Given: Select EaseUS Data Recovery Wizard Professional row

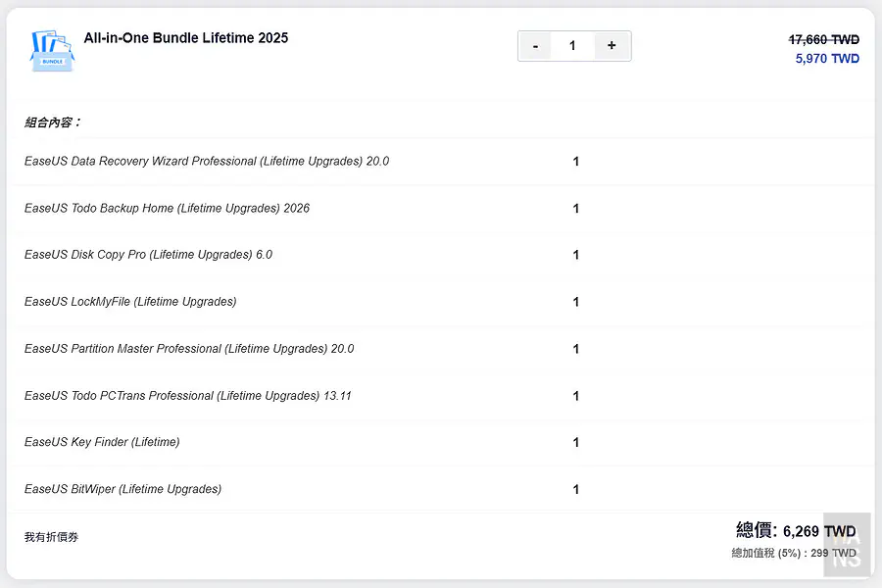Looking at the screenshot, I should tap(207, 161).
